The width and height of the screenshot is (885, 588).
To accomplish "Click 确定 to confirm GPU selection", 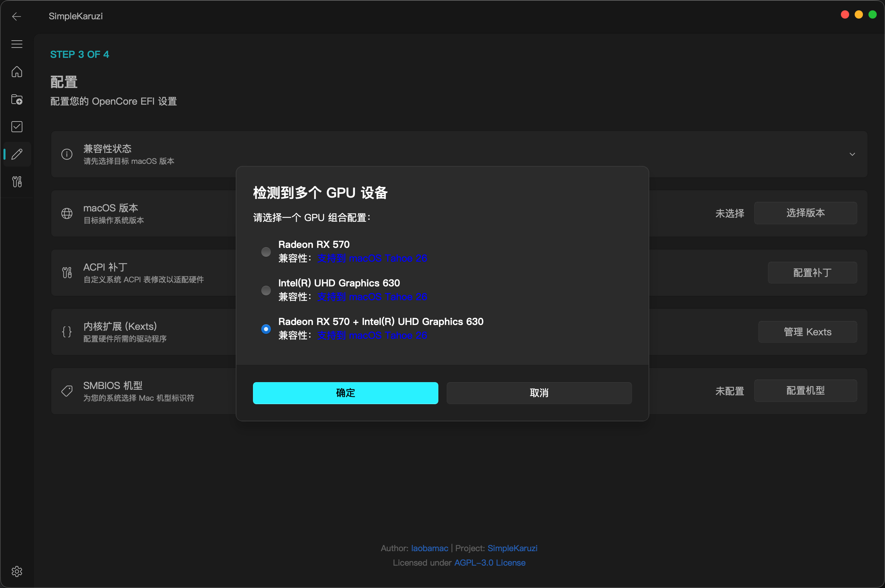I will (x=345, y=392).
